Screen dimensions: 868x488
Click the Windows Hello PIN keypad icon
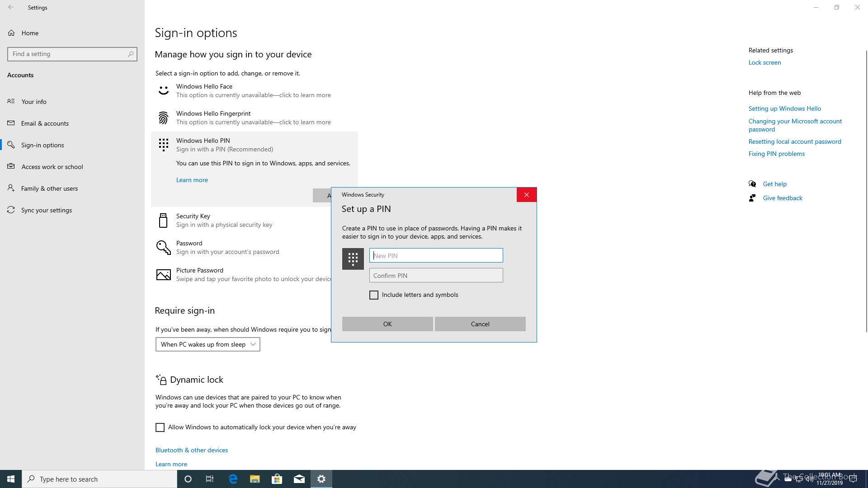pos(163,145)
